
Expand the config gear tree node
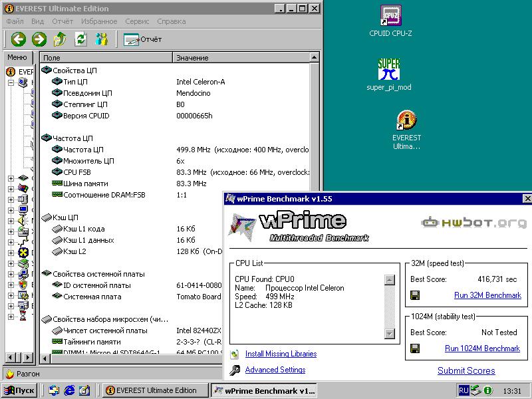pos(11,295)
